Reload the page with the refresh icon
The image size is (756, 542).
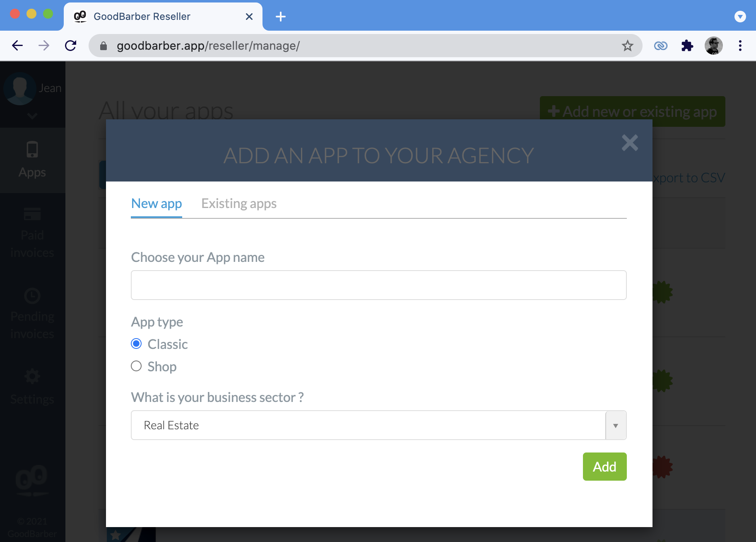pos(71,46)
